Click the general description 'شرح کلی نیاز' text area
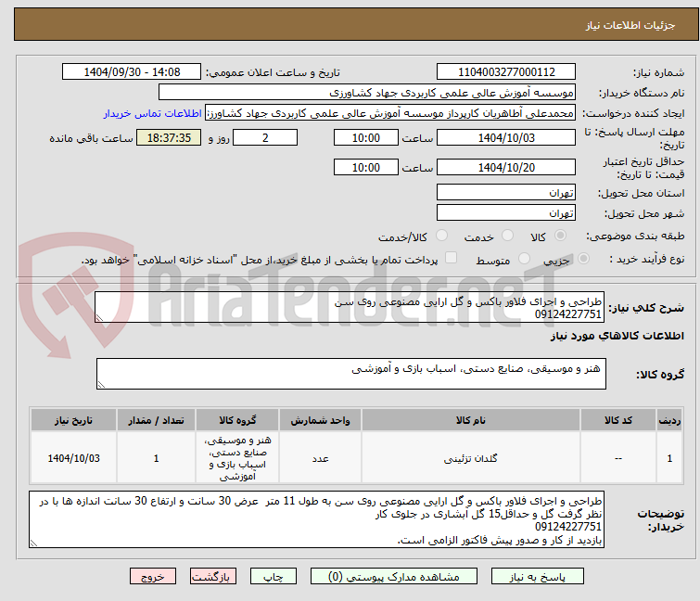 pos(350,307)
